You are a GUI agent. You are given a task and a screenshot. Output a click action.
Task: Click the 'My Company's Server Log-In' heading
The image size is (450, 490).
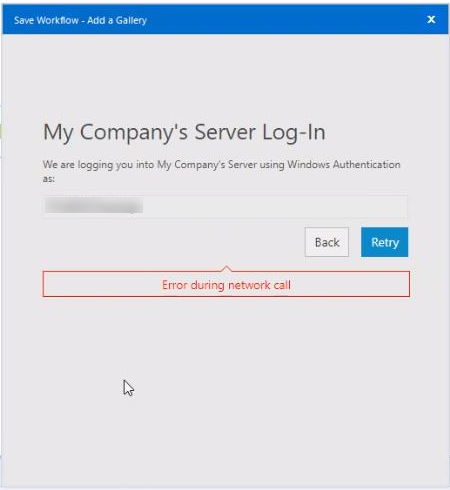184,132
